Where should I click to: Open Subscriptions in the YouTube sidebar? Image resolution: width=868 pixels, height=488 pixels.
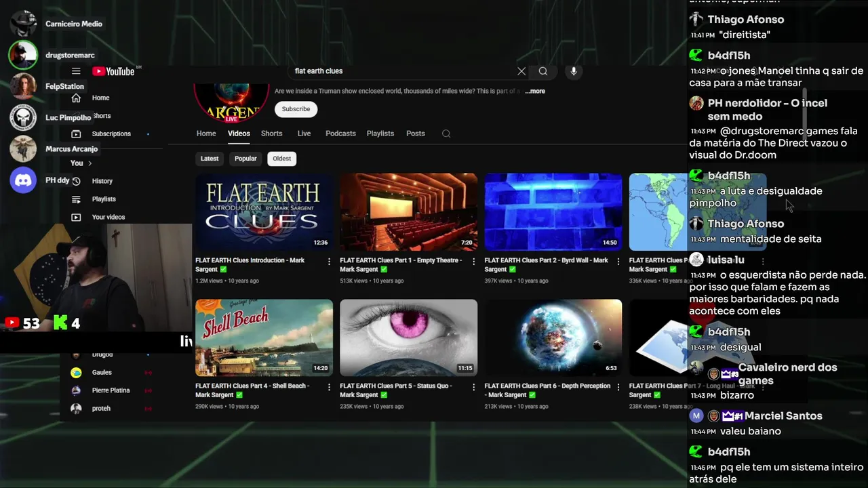(x=112, y=134)
